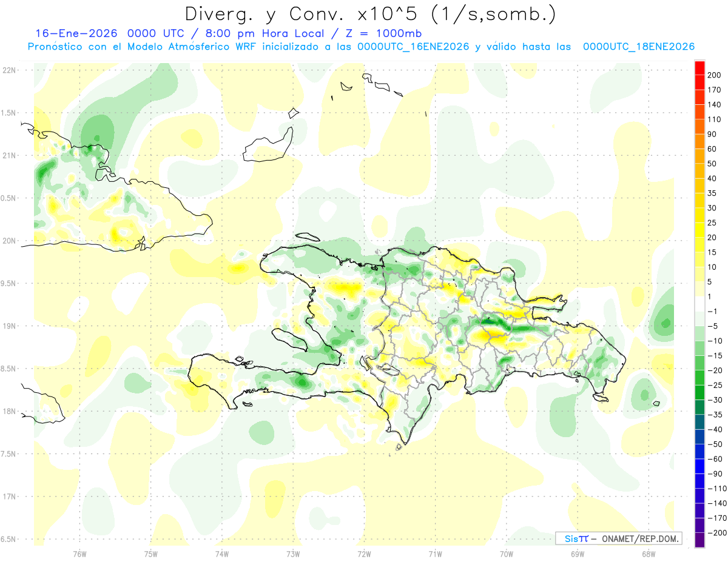Click the '-140' color scale label
The width and height of the screenshot is (728, 562).
(717, 503)
